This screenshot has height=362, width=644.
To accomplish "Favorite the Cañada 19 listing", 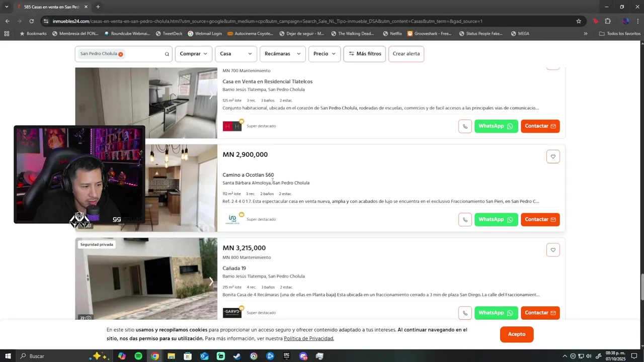I will [x=553, y=250].
